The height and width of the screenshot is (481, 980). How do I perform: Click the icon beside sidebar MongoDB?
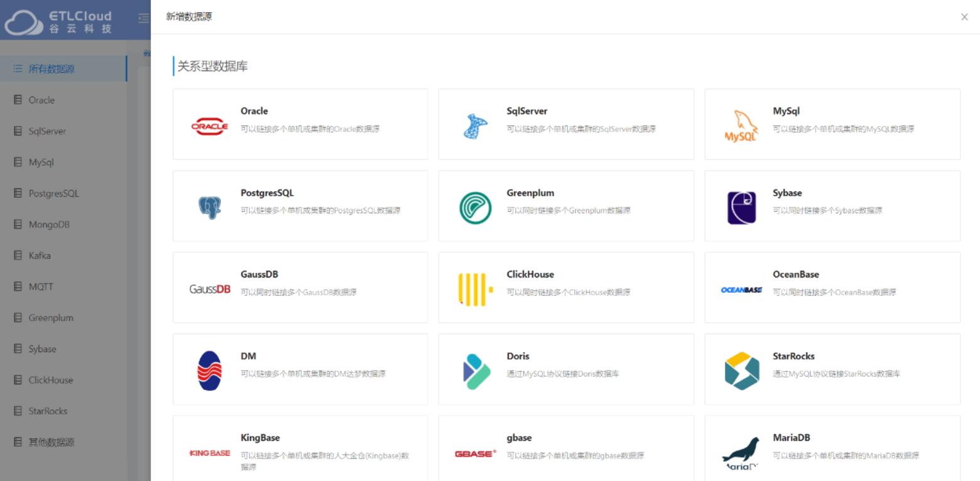[x=18, y=224]
